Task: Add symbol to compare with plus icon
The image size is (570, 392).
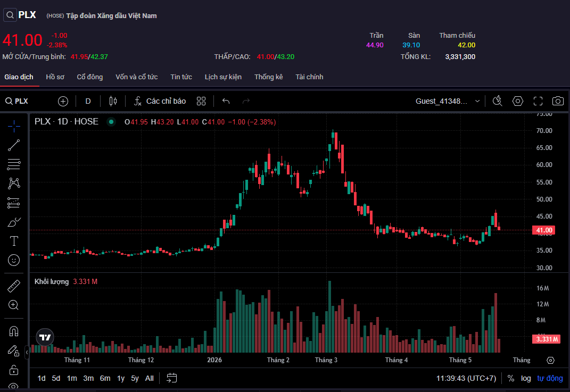Action: 63,102
